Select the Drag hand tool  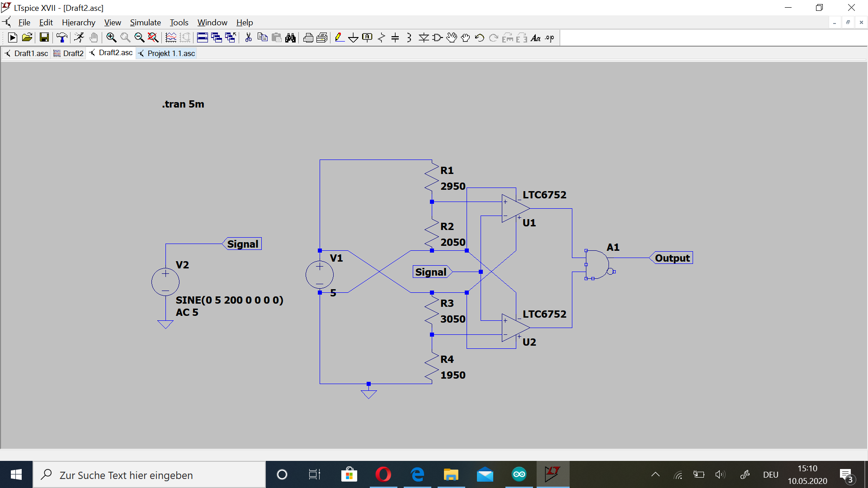[x=466, y=38]
